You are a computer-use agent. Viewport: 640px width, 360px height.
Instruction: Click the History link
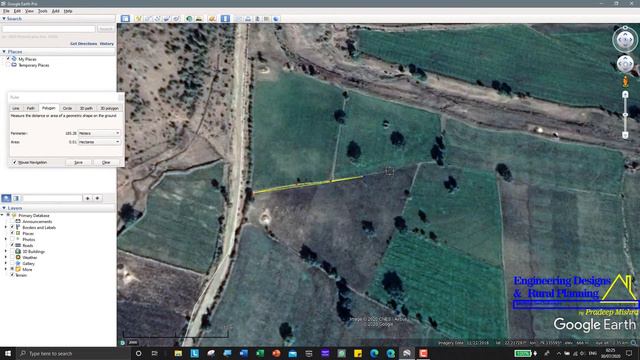click(107, 44)
